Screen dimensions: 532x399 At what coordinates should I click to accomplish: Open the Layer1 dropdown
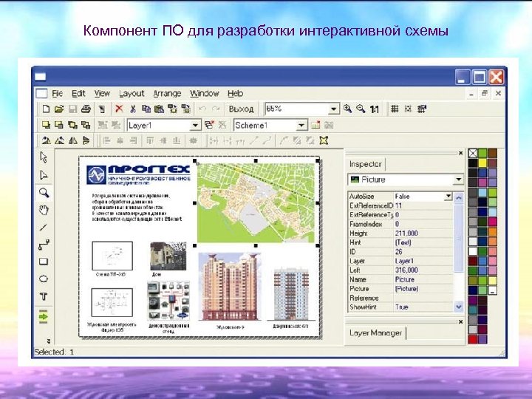click(195, 126)
